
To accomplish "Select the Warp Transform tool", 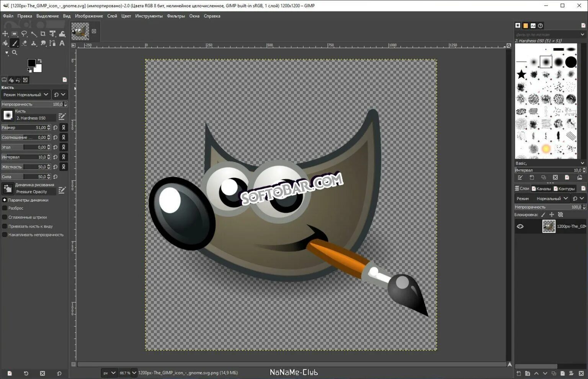I will coord(62,34).
